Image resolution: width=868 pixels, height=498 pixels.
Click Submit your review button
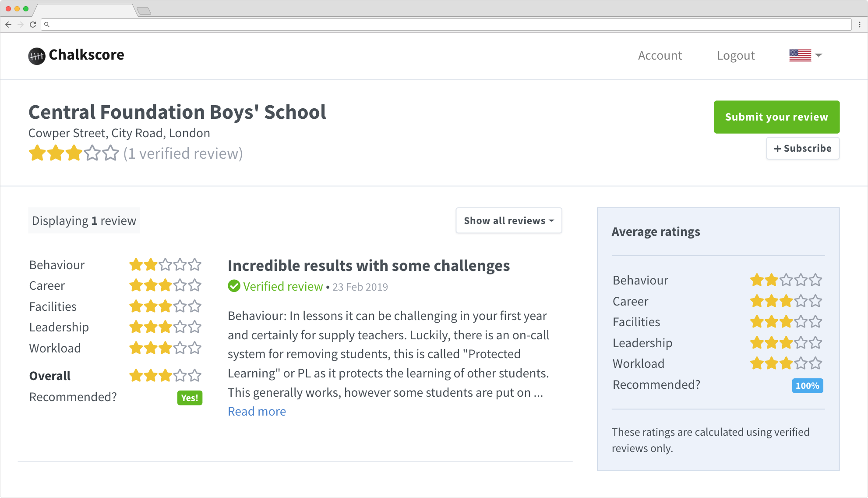[x=777, y=117]
